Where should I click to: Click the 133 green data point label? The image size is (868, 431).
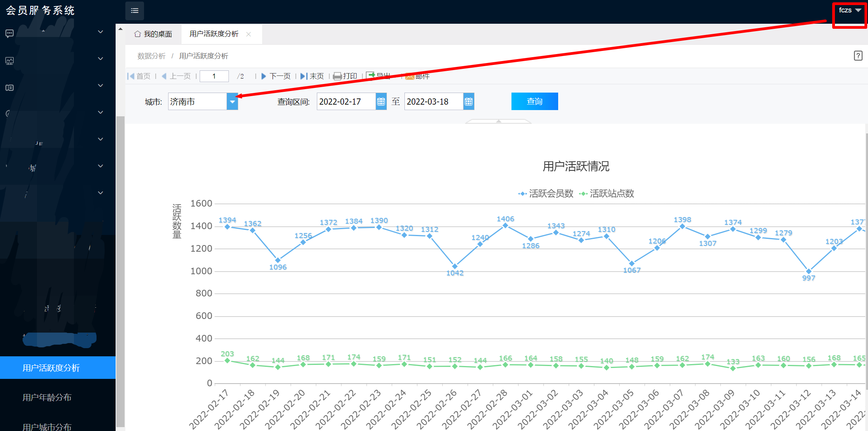tap(733, 362)
